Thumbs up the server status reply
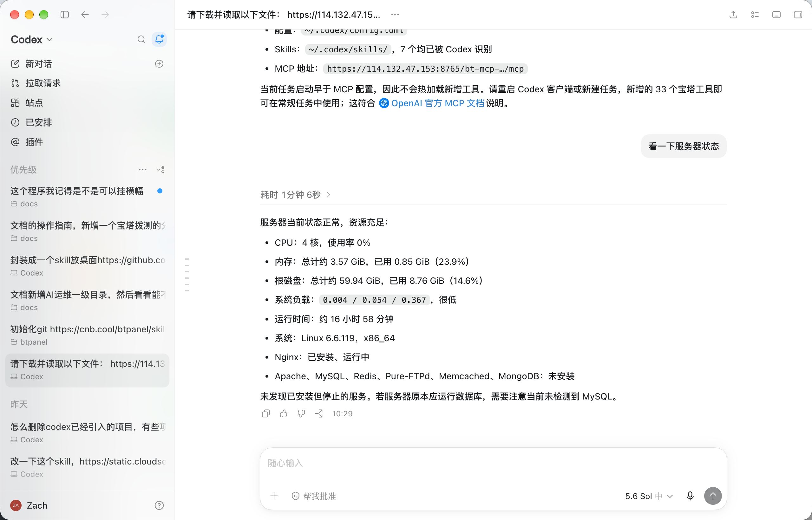Image resolution: width=812 pixels, height=520 pixels. [283, 414]
